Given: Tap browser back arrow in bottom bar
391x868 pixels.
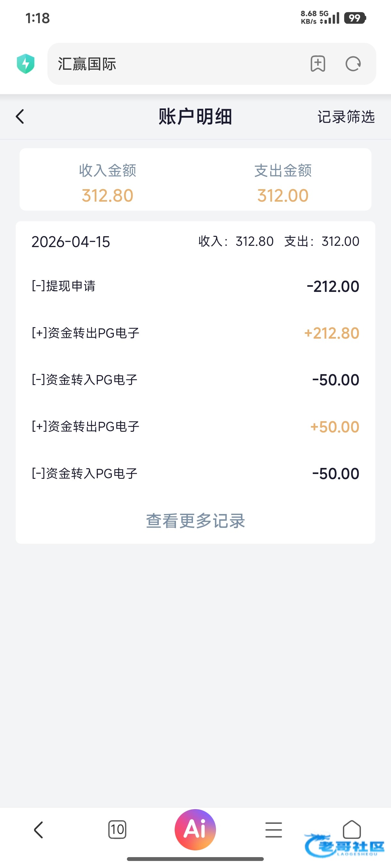Looking at the screenshot, I should (x=38, y=830).
